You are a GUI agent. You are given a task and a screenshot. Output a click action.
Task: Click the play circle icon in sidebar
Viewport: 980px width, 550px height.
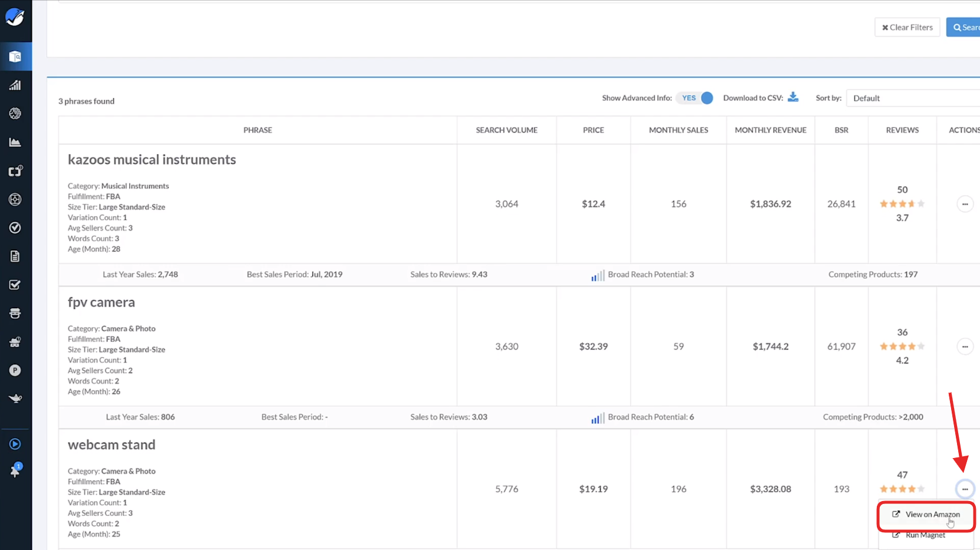[15, 444]
